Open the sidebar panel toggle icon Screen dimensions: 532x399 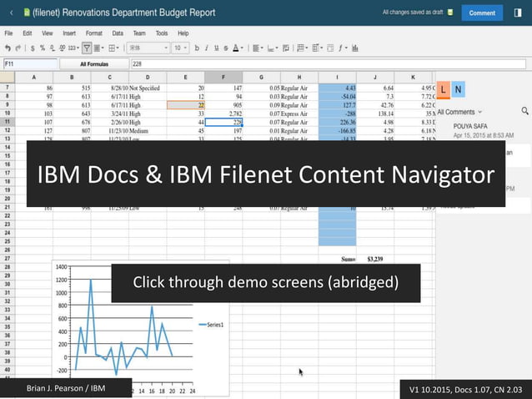pos(518,13)
